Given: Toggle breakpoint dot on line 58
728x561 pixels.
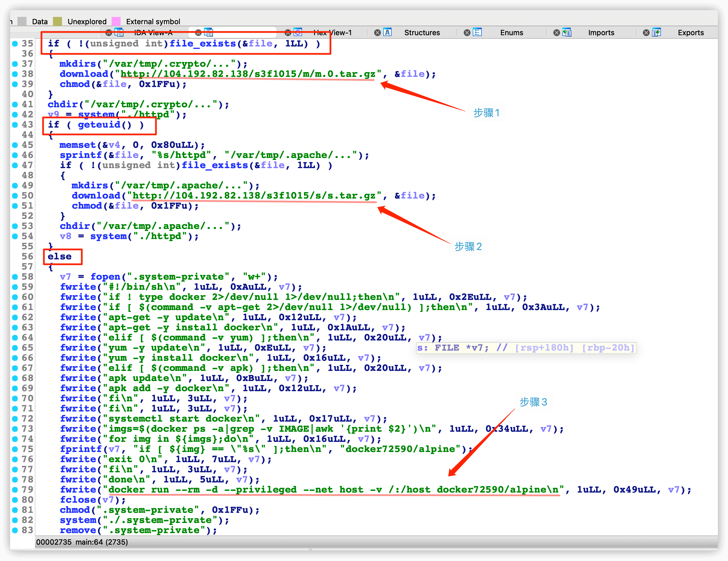Looking at the screenshot, I should point(15,277).
